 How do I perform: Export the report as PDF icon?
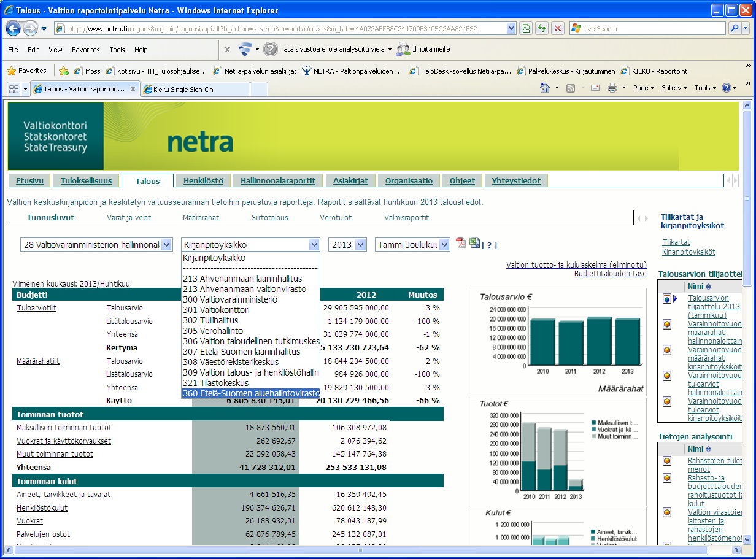click(461, 244)
